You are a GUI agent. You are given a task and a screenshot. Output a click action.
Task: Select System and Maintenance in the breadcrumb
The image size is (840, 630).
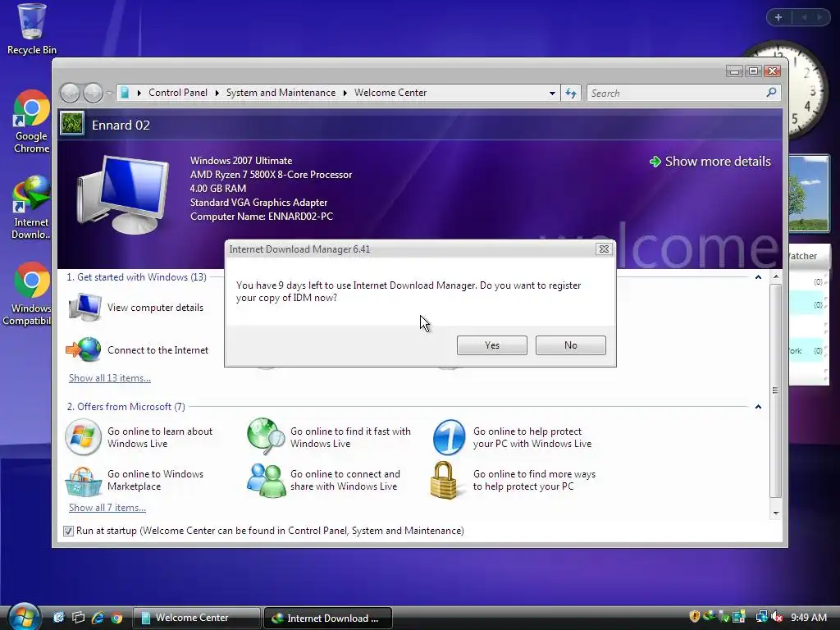pyautogui.click(x=281, y=93)
